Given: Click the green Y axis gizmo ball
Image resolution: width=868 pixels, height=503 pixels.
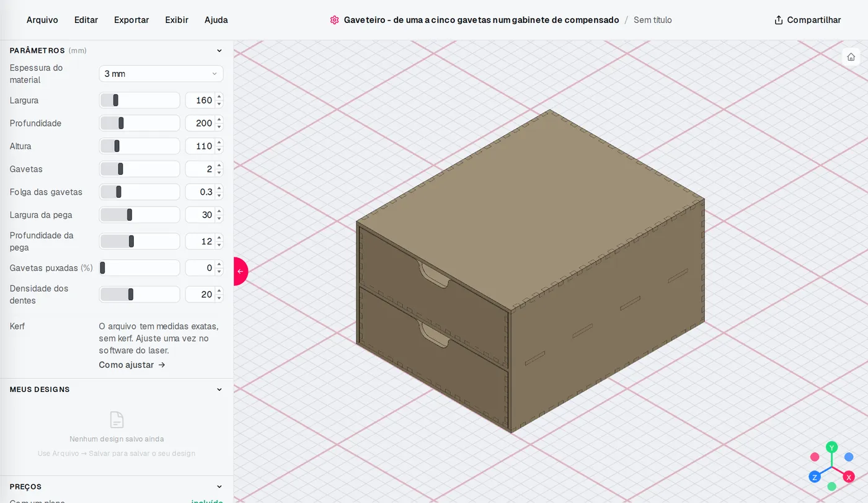Looking at the screenshot, I should tap(832, 447).
